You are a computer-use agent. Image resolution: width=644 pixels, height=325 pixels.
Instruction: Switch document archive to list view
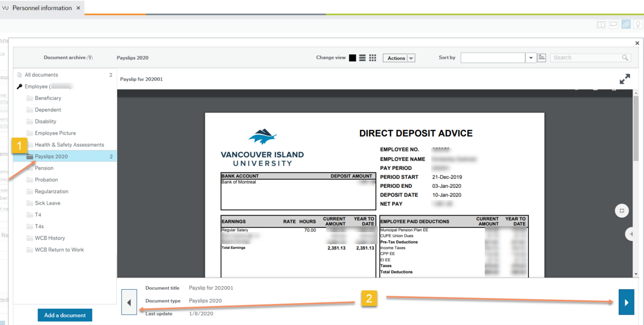[x=363, y=58]
